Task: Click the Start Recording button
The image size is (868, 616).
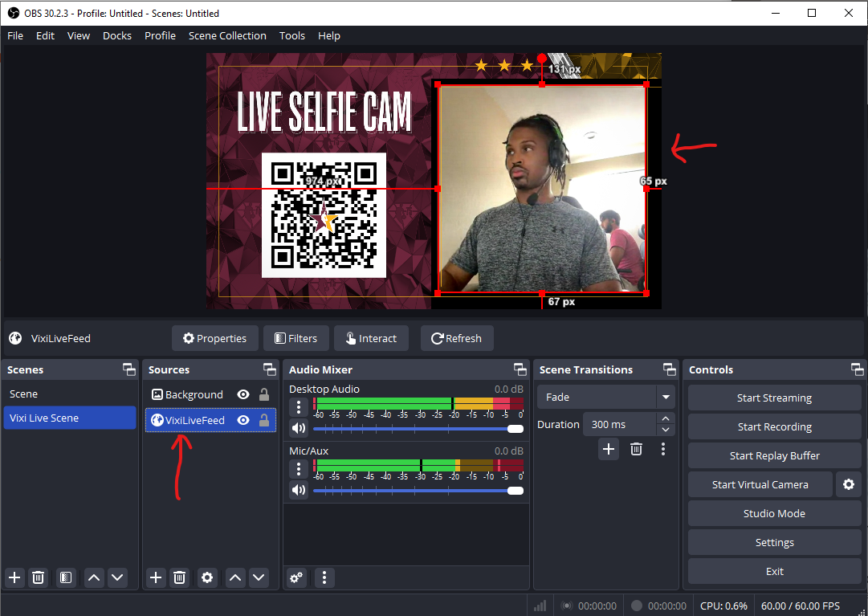Action: tap(774, 426)
